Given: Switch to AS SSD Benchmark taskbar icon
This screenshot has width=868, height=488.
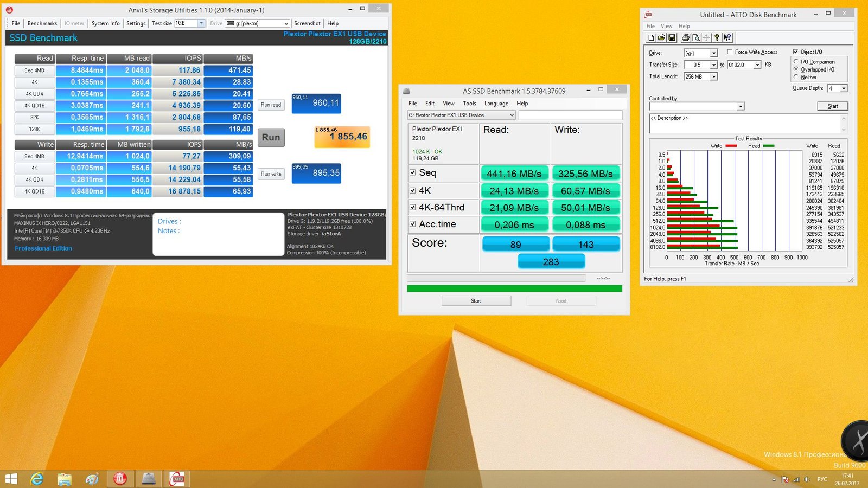Looking at the screenshot, I should coord(149,479).
